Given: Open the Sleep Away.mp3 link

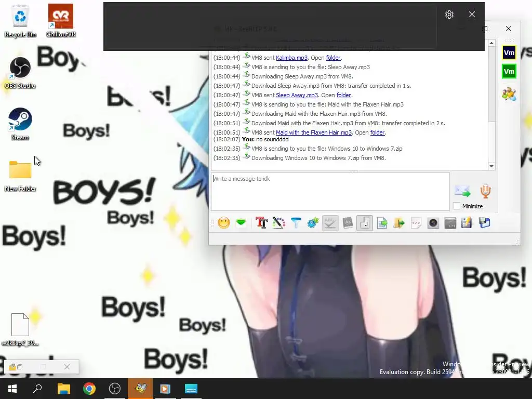Looking at the screenshot, I should (x=297, y=95).
